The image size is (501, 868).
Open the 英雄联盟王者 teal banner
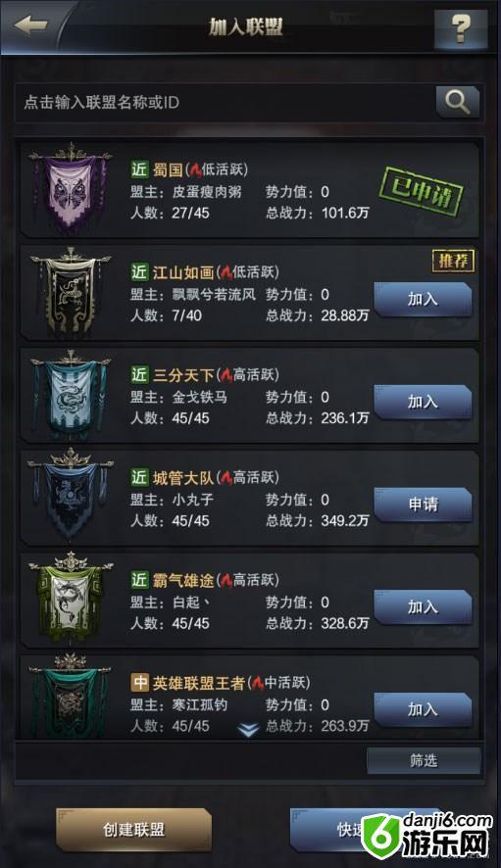coord(70,697)
